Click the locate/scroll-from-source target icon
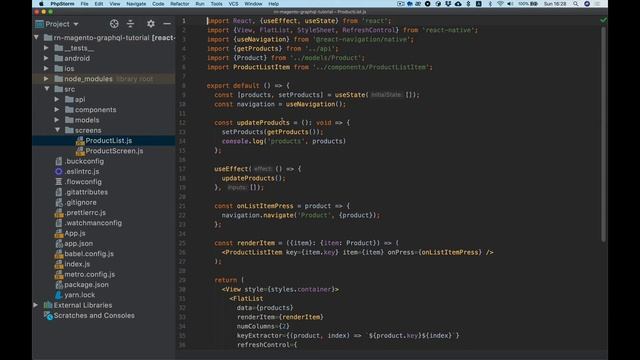The image size is (640, 360). (114, 24)
